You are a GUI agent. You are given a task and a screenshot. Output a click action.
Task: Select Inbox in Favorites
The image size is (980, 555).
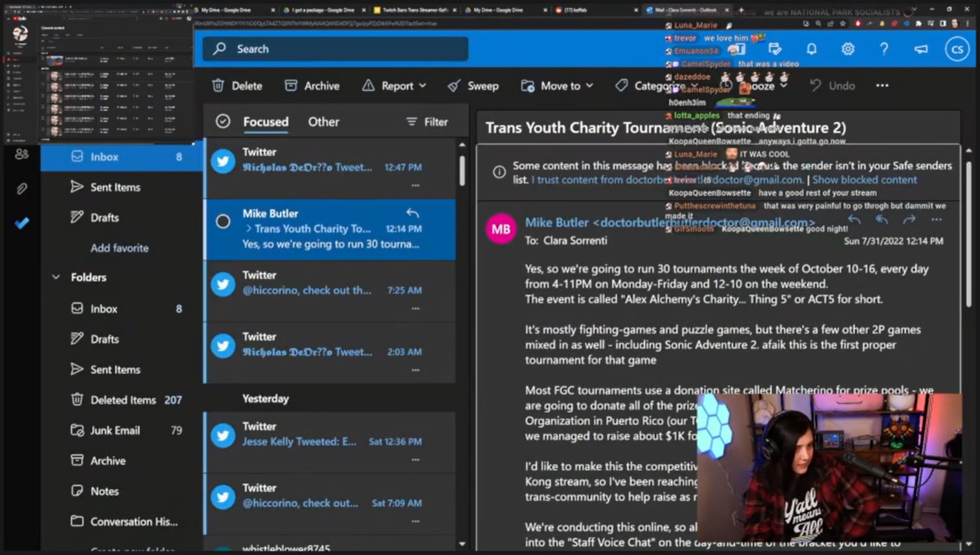click(121, 157)
